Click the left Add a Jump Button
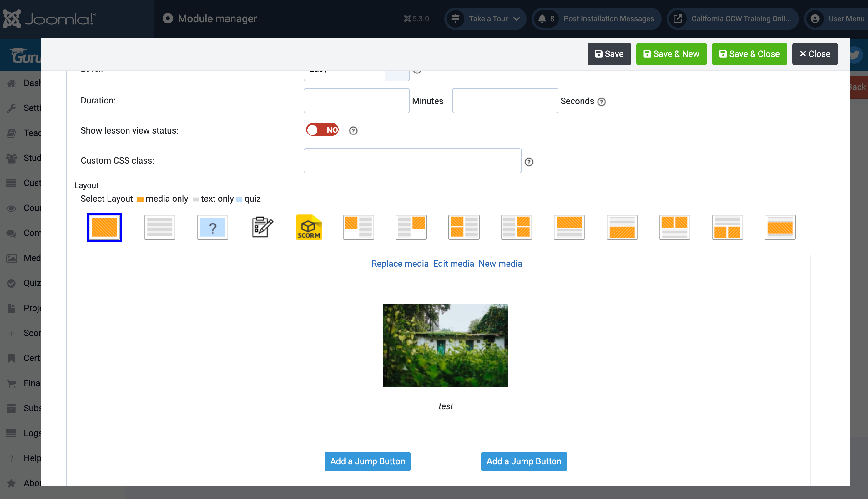 [x=367, y=461]
